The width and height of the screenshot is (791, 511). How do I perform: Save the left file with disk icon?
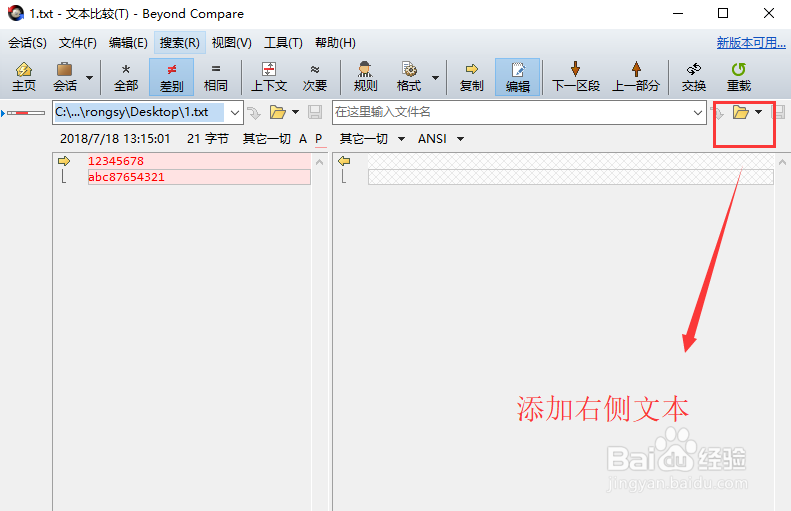point(315,112)
